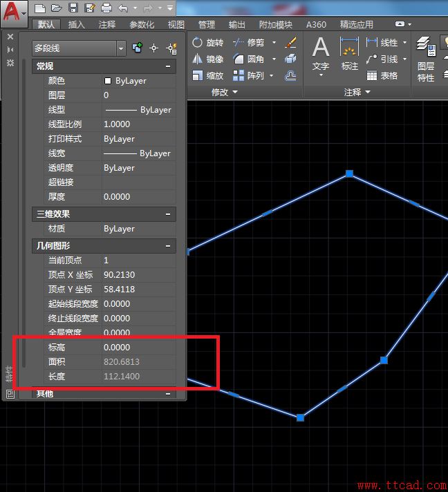The width and height of the screenshot is (448, 492).
Task: Collapse the 常规 section
Action: [168, 66]
